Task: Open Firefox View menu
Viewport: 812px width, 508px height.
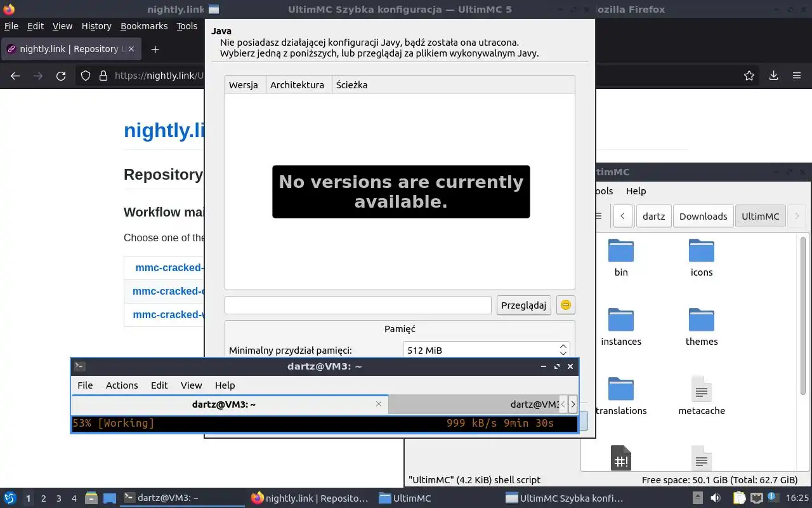Action: [x=62, y=26]
